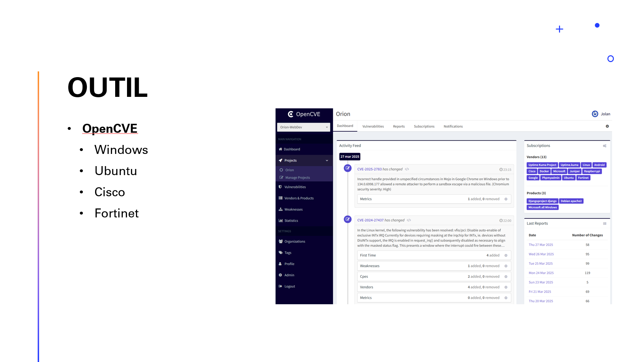644x362 pixels.
Task: Click the Uptime.kuma vendor tag
Action: [569, 165]
